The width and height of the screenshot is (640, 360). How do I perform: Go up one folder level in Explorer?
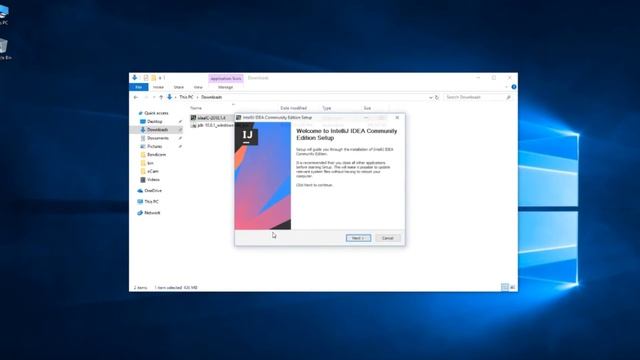(161, 97)
